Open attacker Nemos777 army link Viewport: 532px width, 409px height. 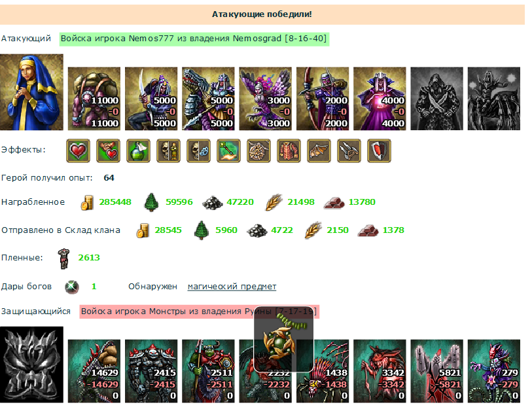(x=194, y=39)
